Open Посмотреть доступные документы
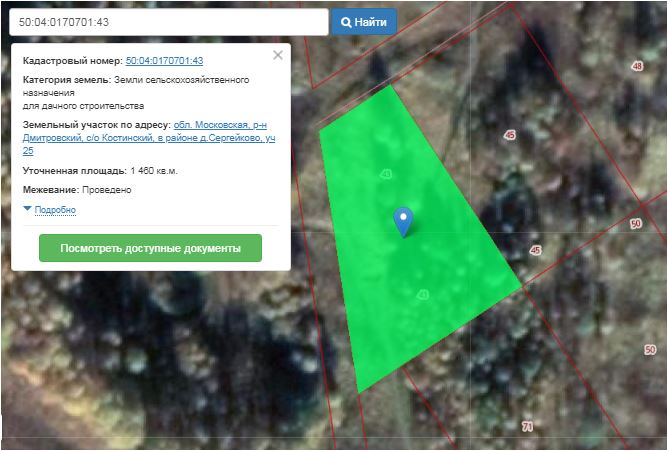The width and height of the screenshot is (668, 451). [x=150, y=248]
